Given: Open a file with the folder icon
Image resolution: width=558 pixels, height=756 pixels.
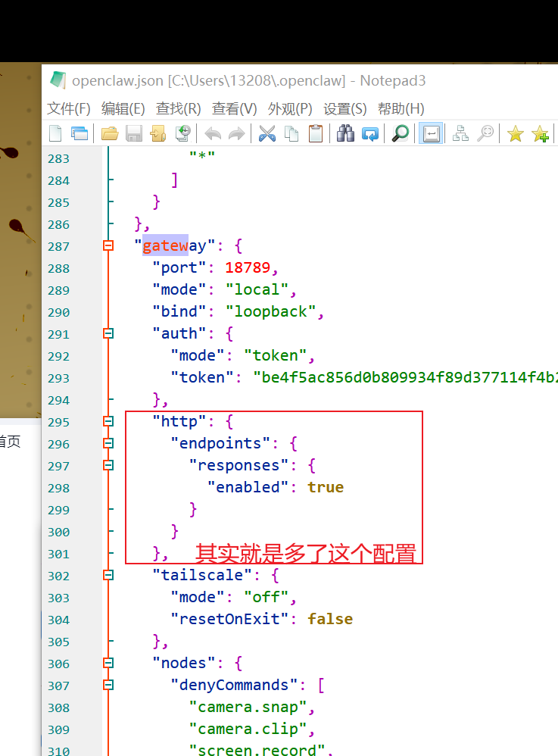Looking at the screenshot, I should tap(110, 133).
